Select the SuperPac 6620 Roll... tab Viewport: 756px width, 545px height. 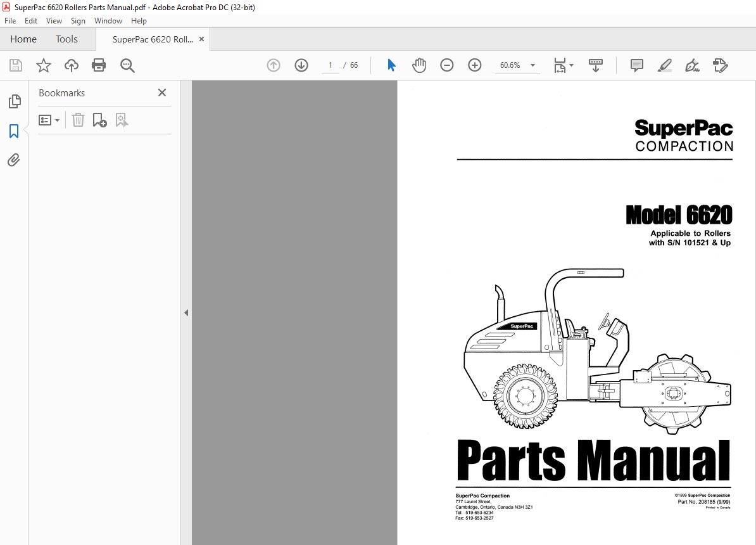click(x=153, y=39)
